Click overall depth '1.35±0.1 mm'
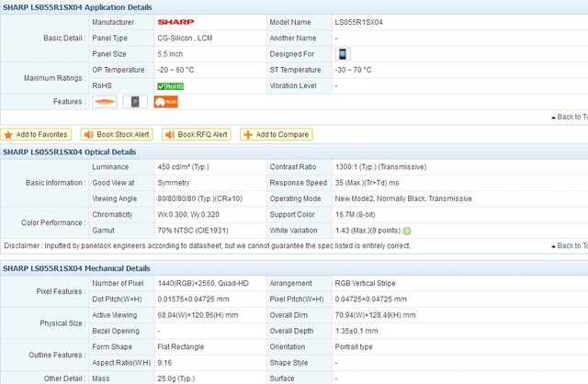Image resolution: width=588 pixels, height=384 pixels. pos(356,331)
